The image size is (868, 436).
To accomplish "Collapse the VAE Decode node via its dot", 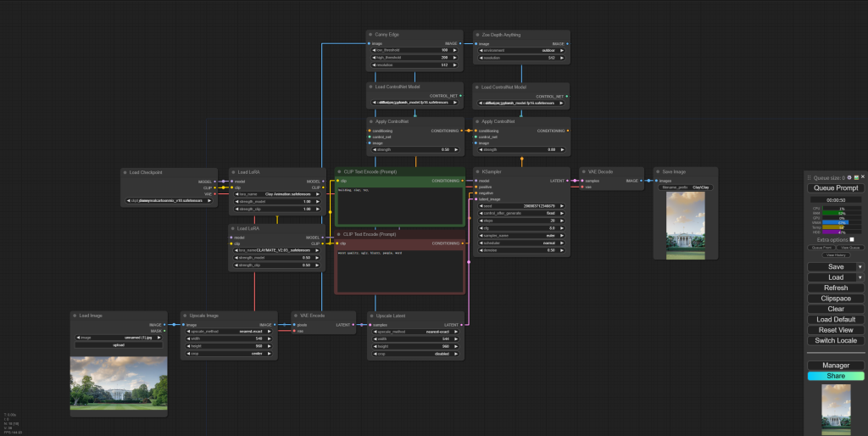I will coord(583,171).
